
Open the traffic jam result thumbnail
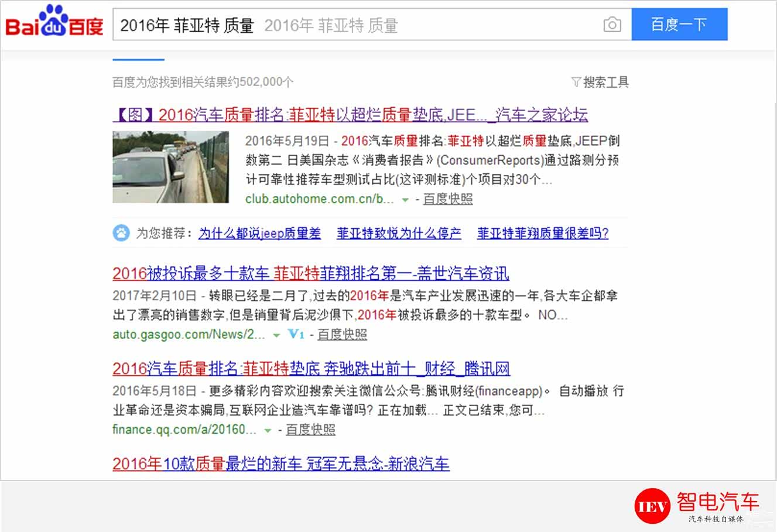tap(170, 167)
